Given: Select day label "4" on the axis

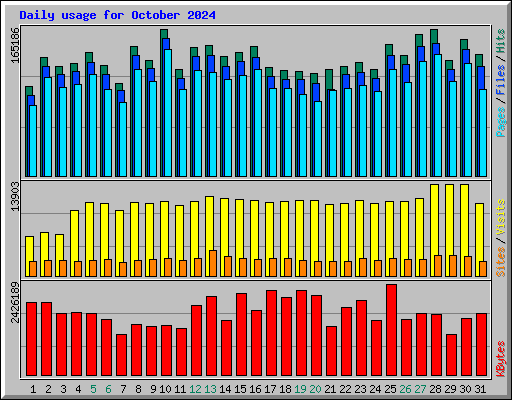Looking at the screenshot, I should coord(78,389).
